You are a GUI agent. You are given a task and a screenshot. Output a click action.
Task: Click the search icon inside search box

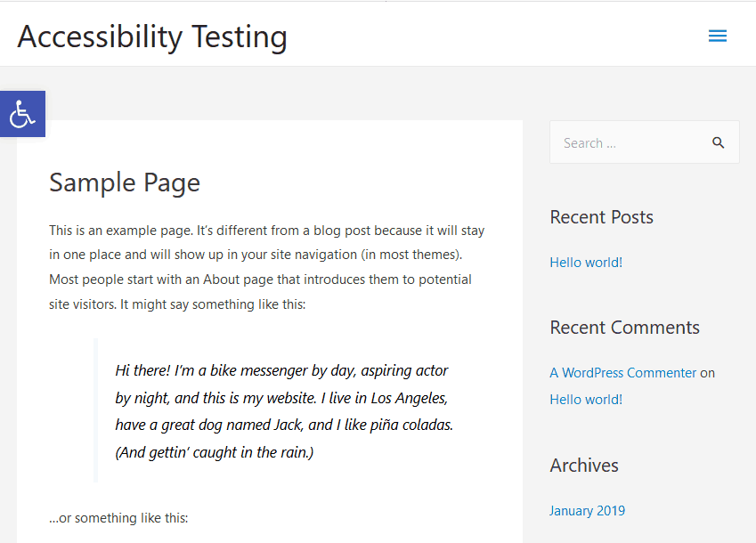[719, 142]
